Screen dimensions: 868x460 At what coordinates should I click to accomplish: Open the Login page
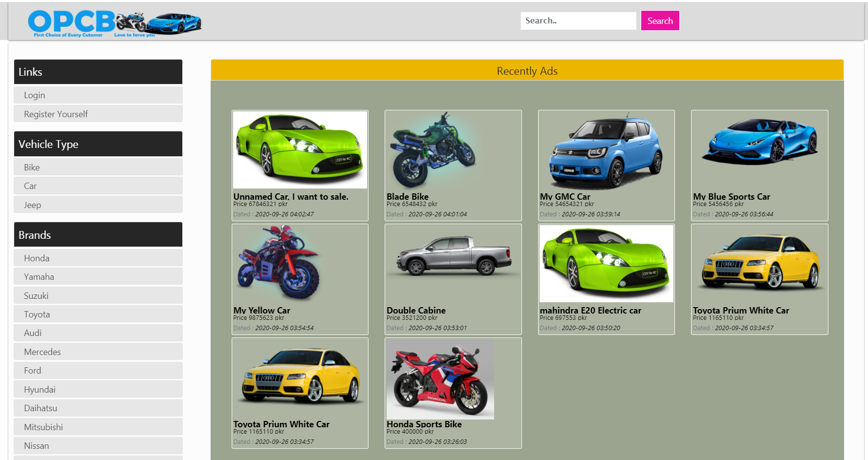(98, 95)
